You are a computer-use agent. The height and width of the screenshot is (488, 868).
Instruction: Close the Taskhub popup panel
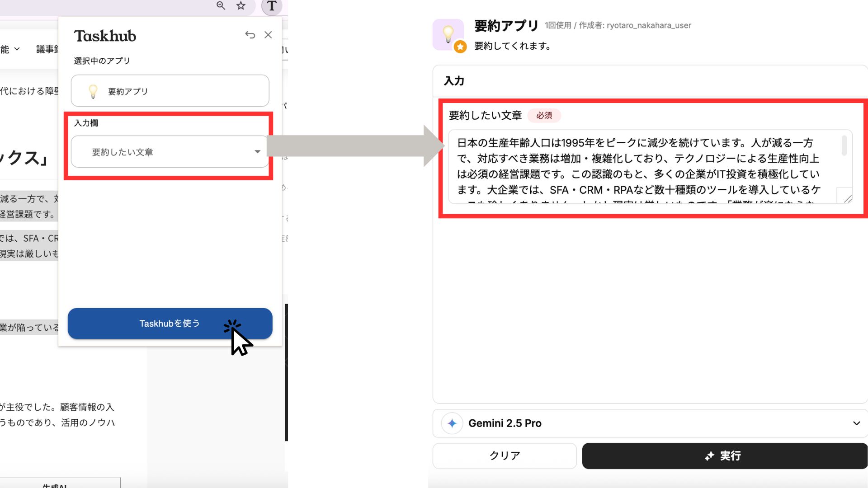point(268,35)
